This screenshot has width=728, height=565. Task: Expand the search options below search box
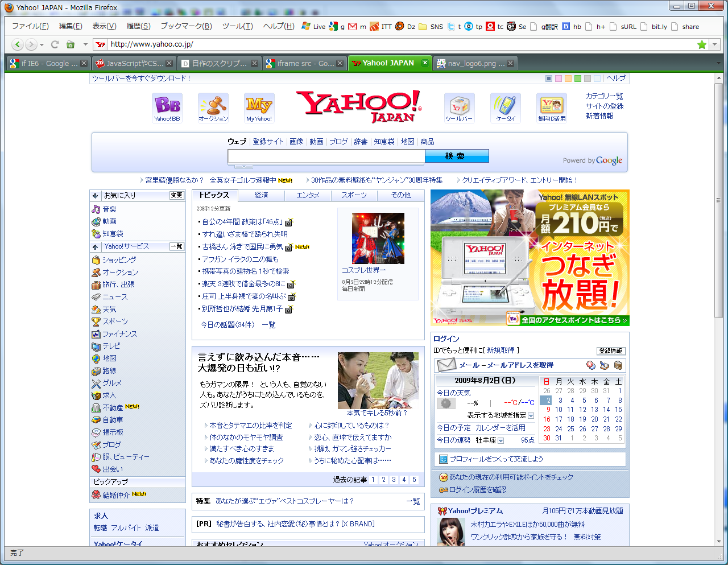243,167
